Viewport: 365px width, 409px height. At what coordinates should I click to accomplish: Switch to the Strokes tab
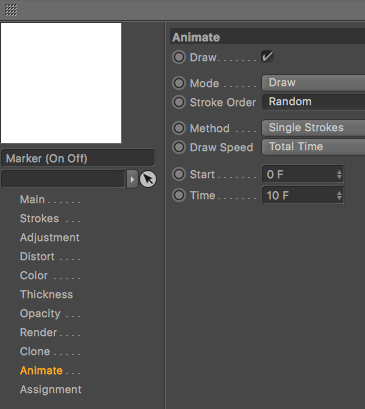pyautogui.click(x=39, y=218)
